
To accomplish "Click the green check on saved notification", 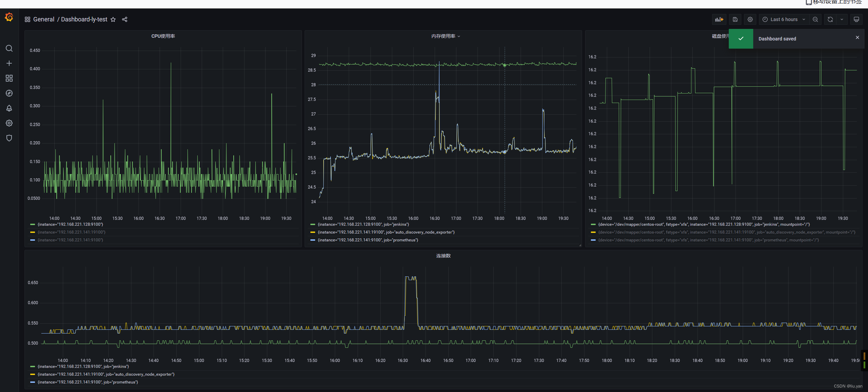I will 741,39.
